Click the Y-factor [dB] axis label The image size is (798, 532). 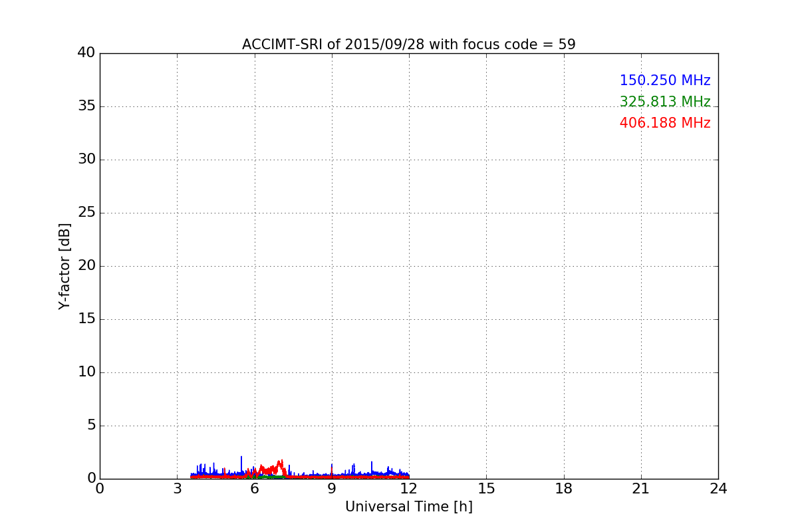[x=65, y=266]
